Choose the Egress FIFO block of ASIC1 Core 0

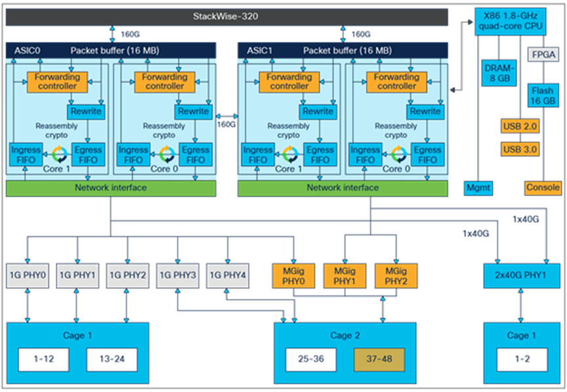pos(427,155)
